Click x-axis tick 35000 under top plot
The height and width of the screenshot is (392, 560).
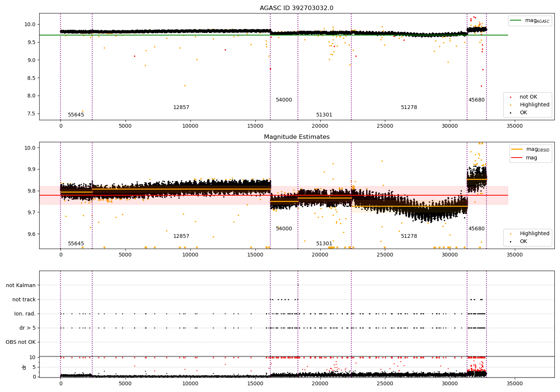pos(514,126)
